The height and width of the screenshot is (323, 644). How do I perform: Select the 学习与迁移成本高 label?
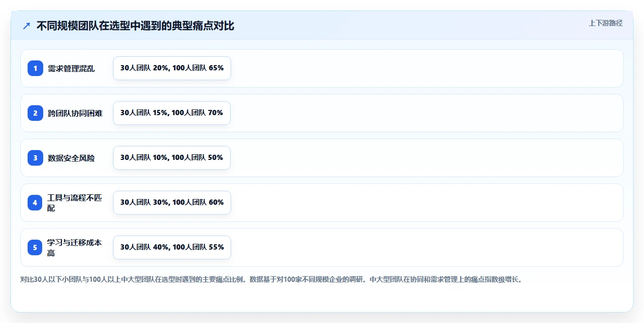pos(74,247)
